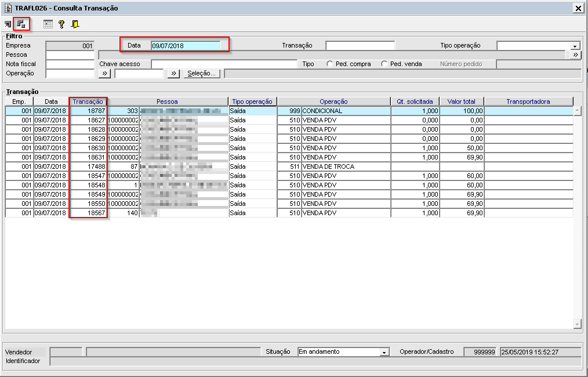Open the Situação dropdown
The width and height of the screenshot is (588, 377).
click(384, 352)
